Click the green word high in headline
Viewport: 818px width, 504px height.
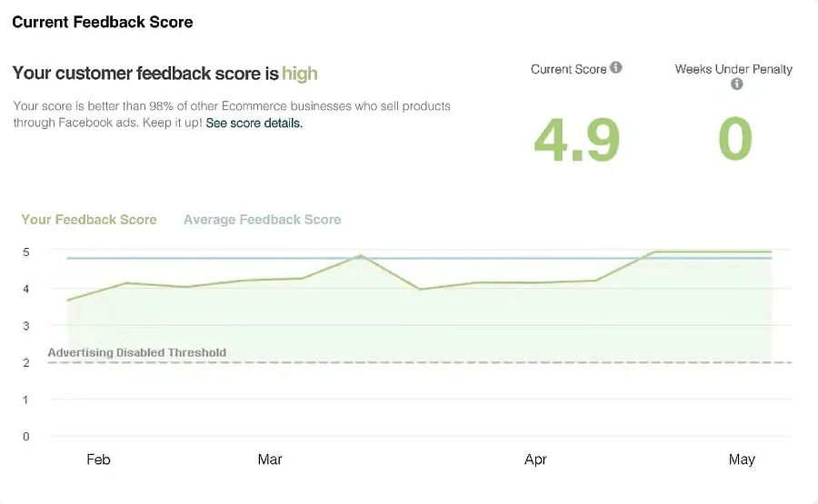300,73
